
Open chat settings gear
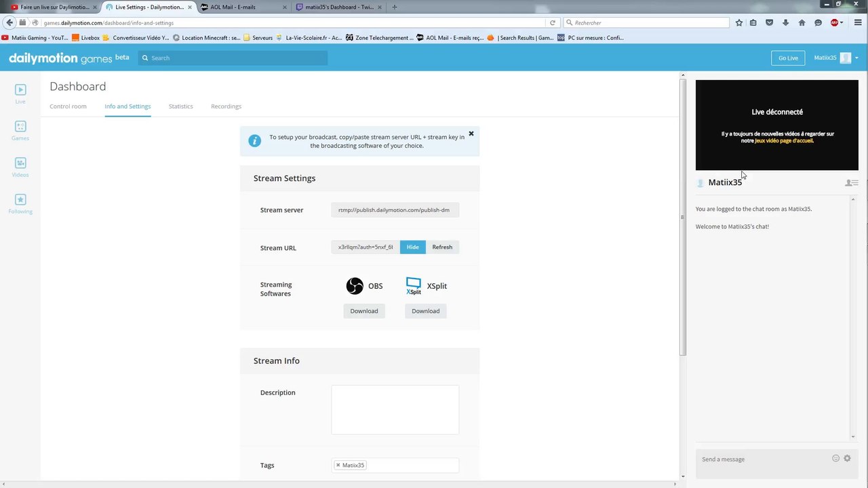click(847, 459)
